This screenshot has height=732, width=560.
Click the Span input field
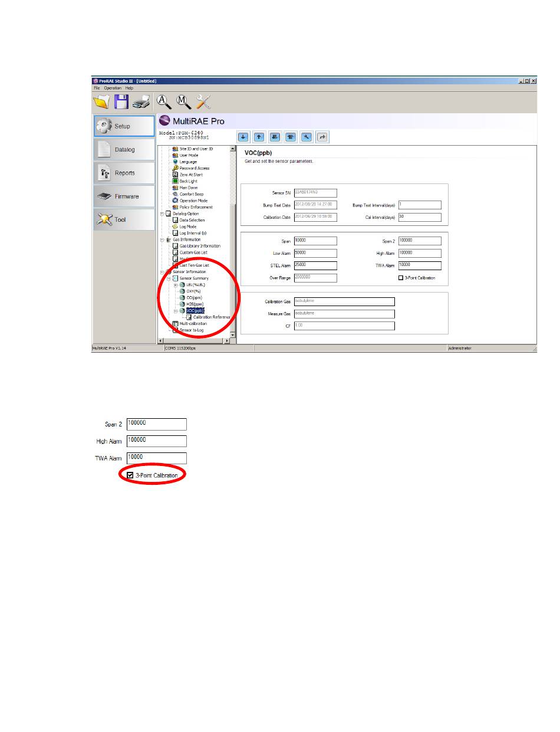point(315,241)
